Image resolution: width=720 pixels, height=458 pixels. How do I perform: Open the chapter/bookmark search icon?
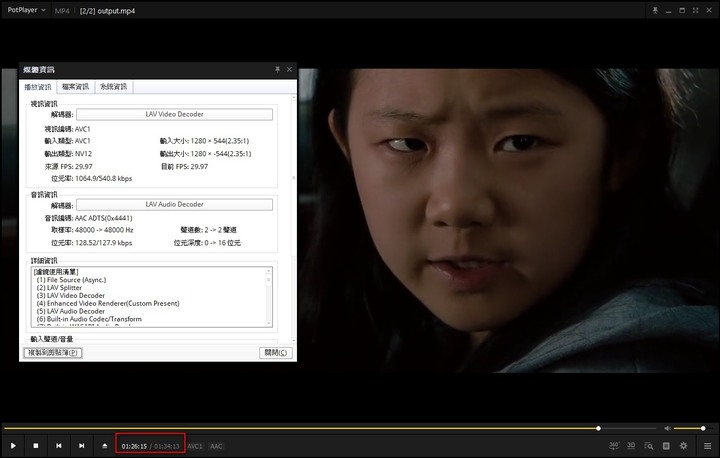[x=648, y=446]
